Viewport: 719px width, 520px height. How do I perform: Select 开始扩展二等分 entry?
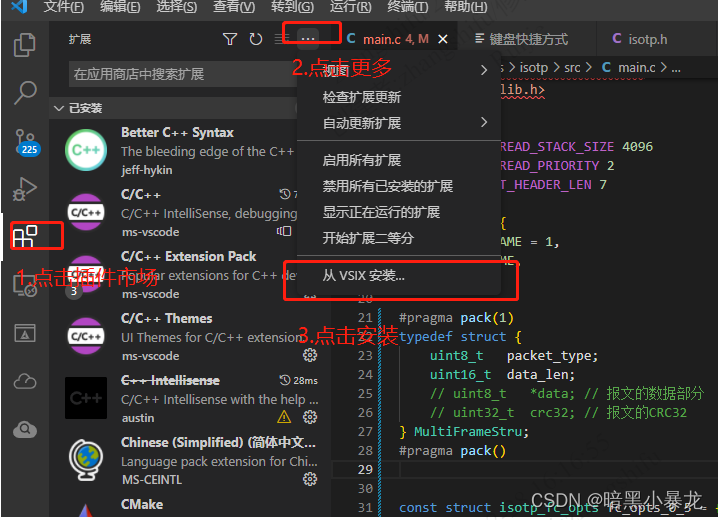tap(399, 238)
